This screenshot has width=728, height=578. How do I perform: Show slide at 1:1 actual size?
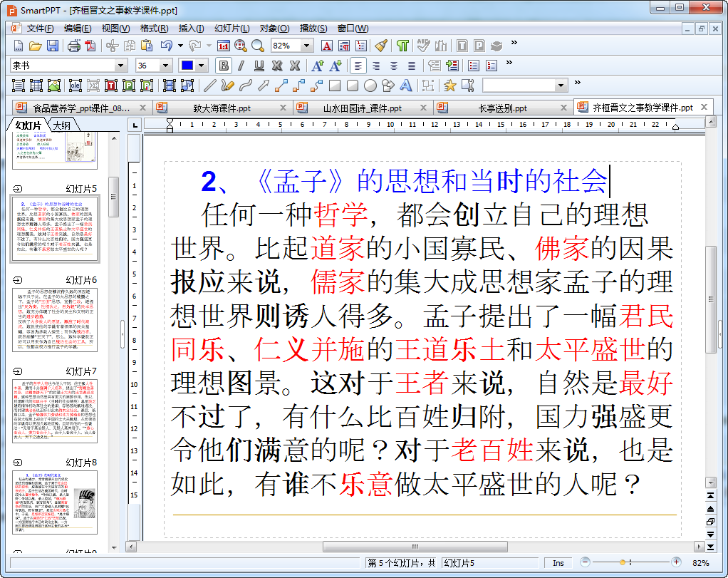tap(224, 46)
